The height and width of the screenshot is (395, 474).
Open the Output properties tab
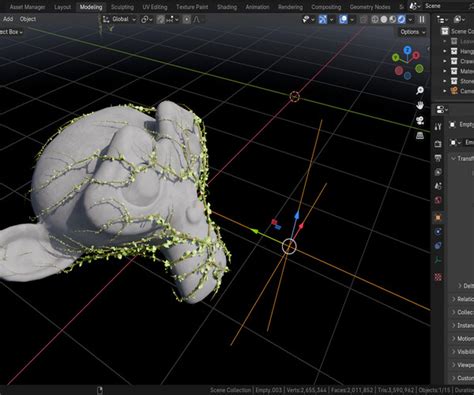438,158
